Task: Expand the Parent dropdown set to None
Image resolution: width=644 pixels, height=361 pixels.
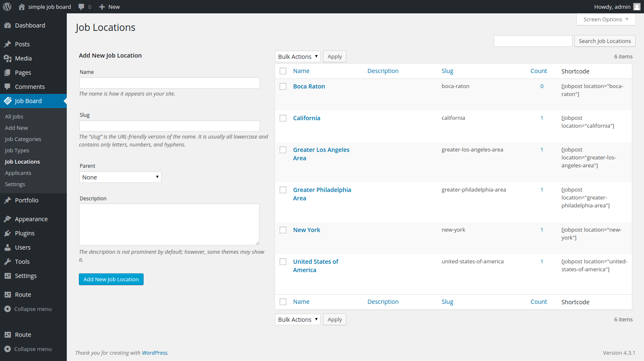Action: coord(120,177)
